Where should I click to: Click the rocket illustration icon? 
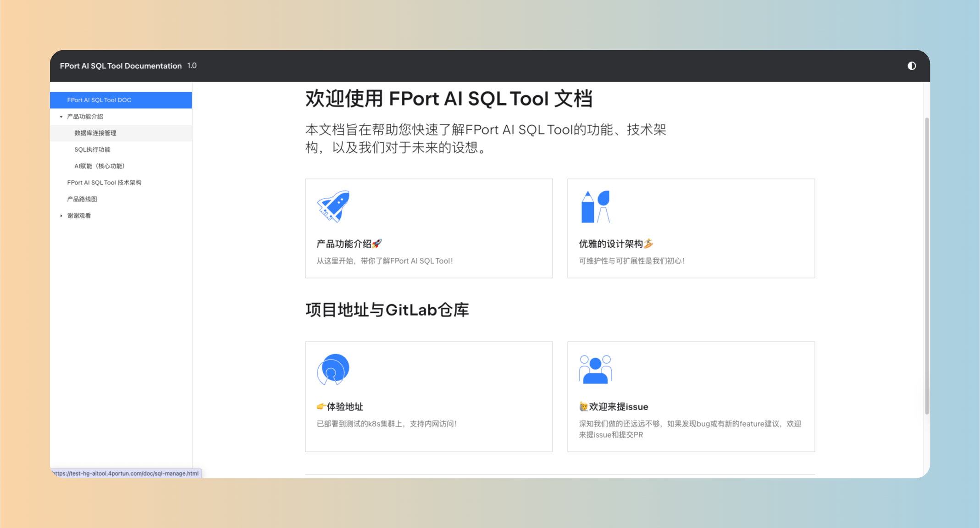pos(333,206)
